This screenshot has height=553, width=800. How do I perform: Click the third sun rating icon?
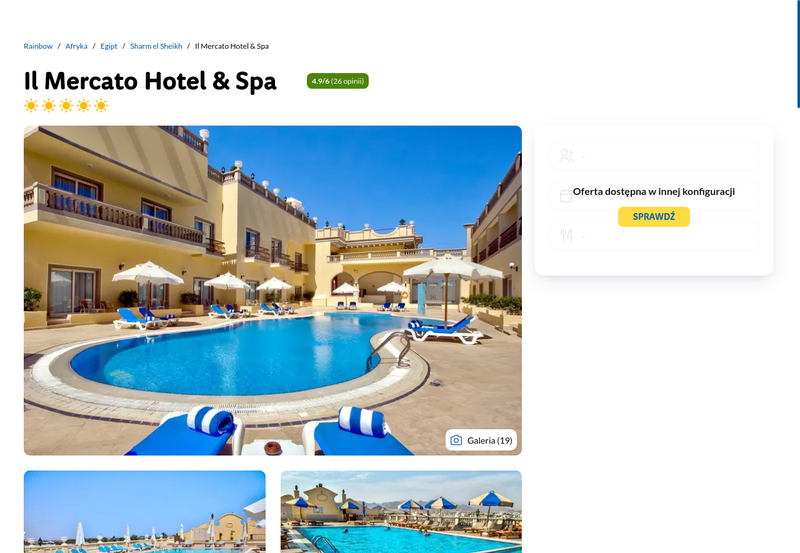pyautogui.click(x=66, y=106)
